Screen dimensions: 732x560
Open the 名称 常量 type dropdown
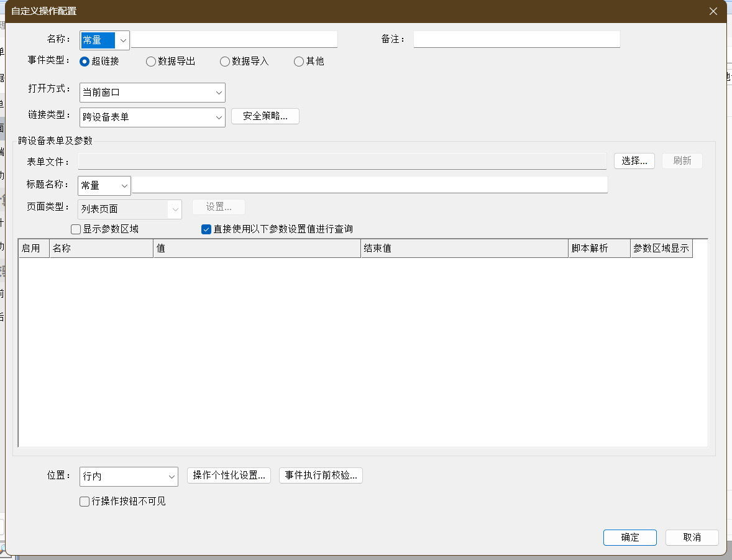[122, 40]
